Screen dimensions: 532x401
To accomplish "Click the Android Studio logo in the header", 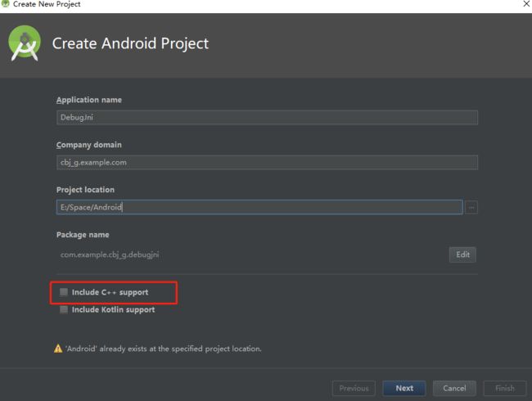I will click(25, 43).
